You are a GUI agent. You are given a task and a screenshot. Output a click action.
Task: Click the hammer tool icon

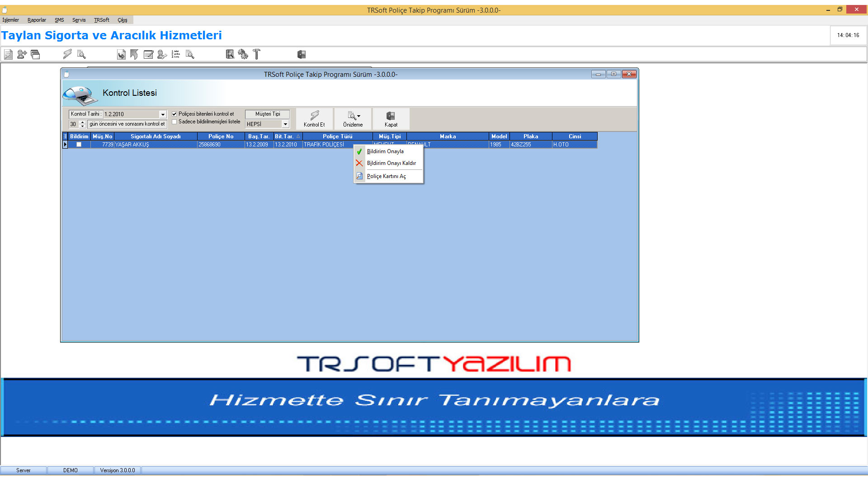coord(257,55)
